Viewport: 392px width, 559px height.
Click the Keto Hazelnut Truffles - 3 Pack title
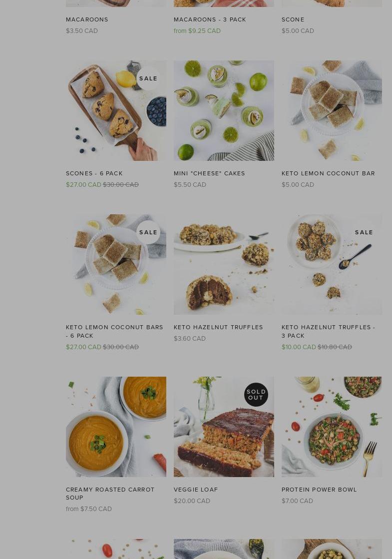coord(328,332)
